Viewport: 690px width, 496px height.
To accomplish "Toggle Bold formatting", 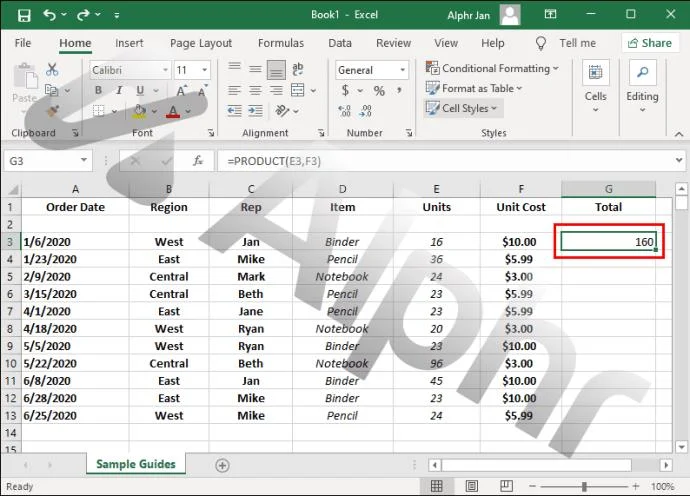I will [x=98, y=90].
